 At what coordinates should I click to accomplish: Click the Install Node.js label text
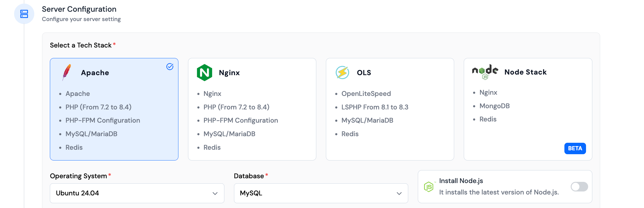click(461, 181)
